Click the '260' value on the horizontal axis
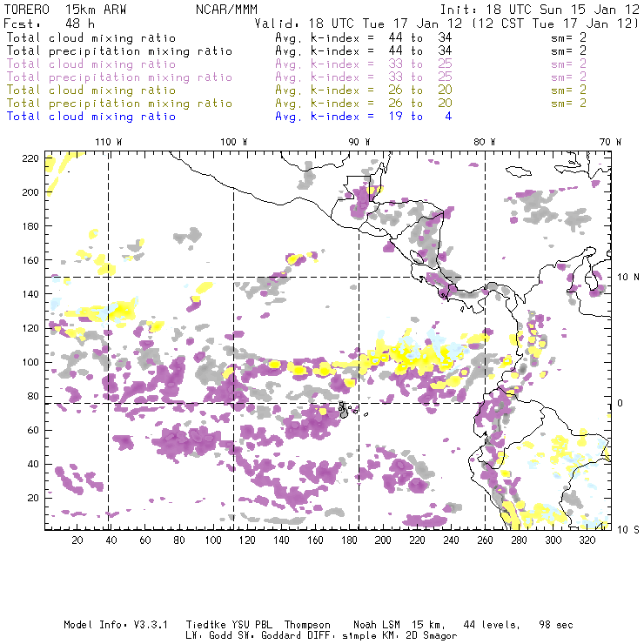This screenshot has height=644, width=644. 485,540
